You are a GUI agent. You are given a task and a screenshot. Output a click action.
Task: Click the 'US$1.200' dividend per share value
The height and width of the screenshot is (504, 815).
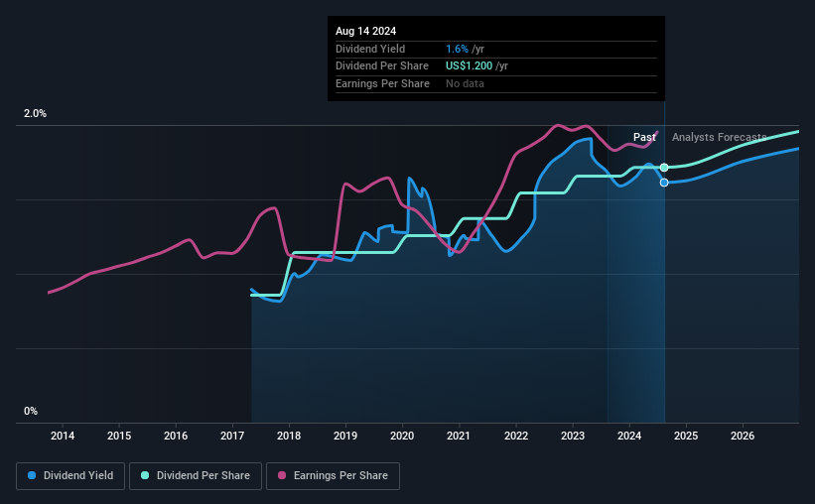tap(469, 66)
